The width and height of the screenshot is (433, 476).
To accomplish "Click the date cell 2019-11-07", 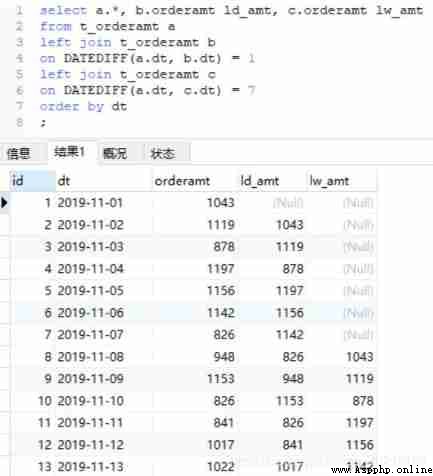I will click(x=90, y=335).
